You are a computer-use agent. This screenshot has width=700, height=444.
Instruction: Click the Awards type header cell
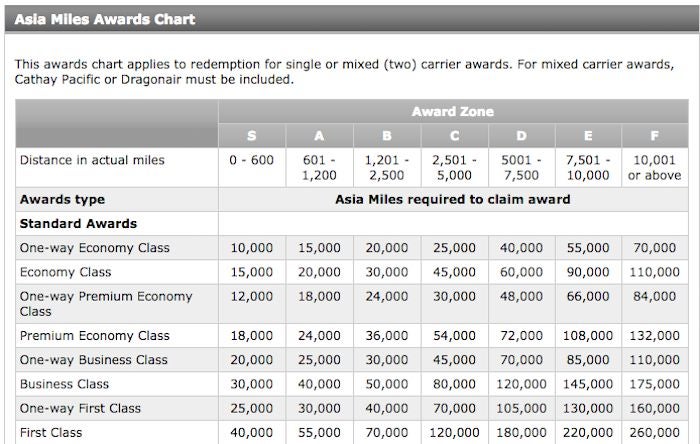tap(62, 199)
